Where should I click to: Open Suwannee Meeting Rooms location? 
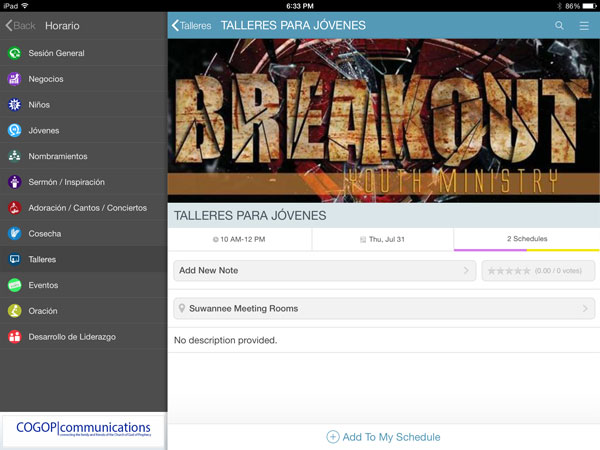click(x=384, y=308)
